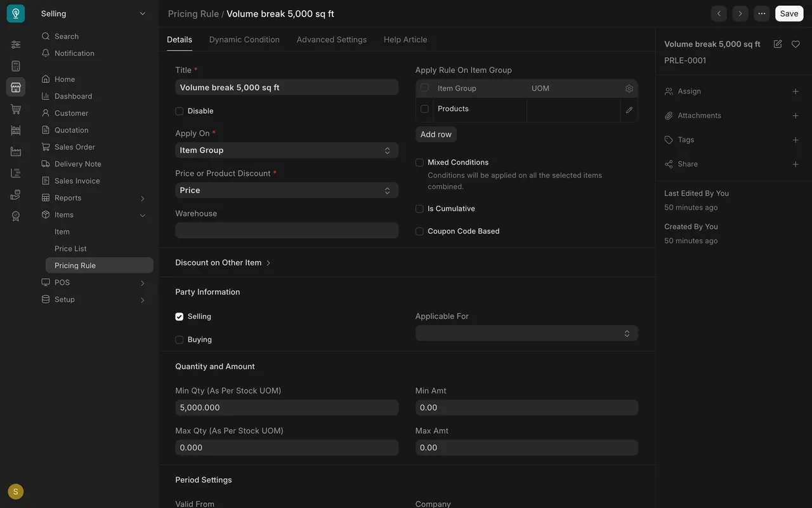Enable Mixed Conditions checkbox
This screenshot has height=508, width=812.
click(419, 163)
